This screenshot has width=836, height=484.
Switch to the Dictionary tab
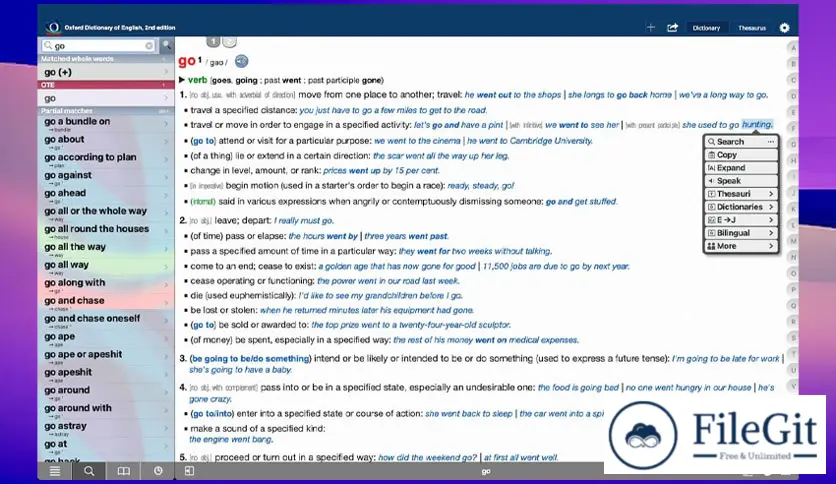[706, 28]
